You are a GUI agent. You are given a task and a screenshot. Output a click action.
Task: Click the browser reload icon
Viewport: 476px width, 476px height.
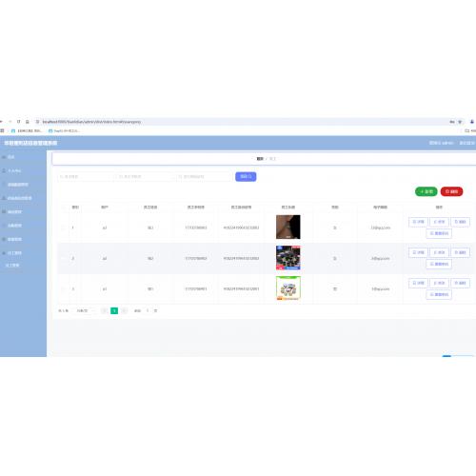pyautogui.click(x=18, y=122)
